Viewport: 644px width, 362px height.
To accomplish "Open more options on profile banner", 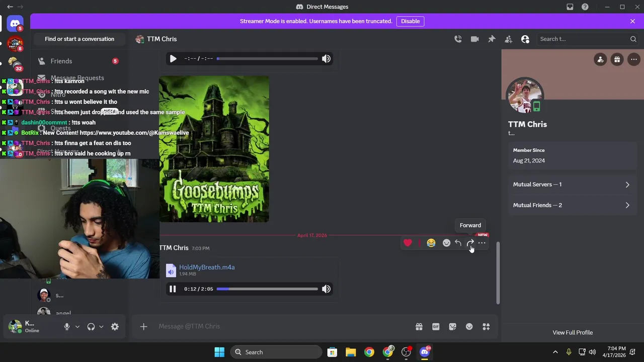I will point(633,59).
